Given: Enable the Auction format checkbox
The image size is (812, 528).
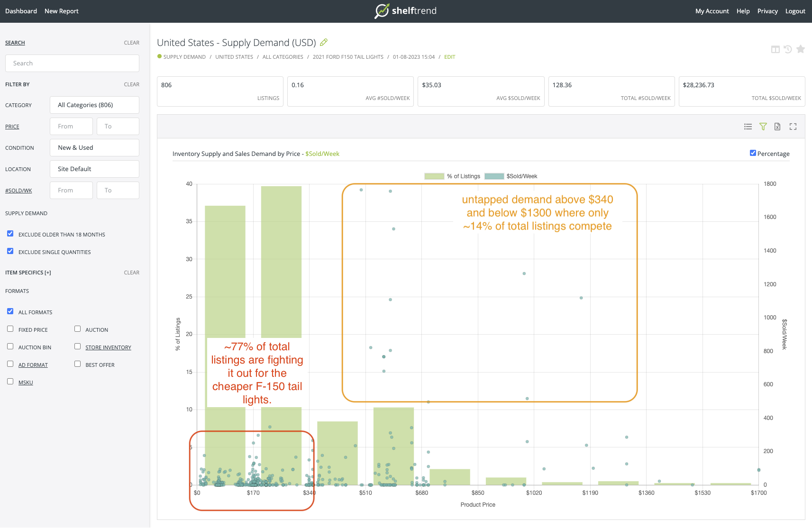Looking at the screenshot, I should click(x=77, y=329).
